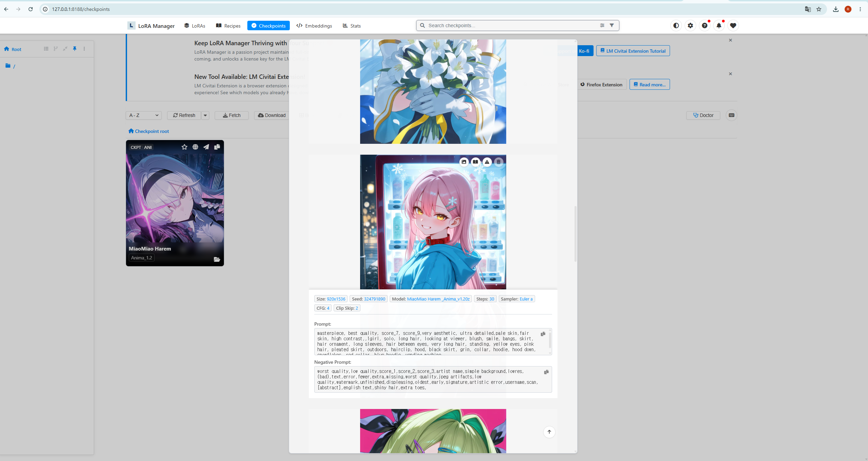Send the MiaoMiao Harem checkpoint with the paper-plane icon
Image resolution: width=868 pixels, height=461 pixels.
tap(206, 147)
